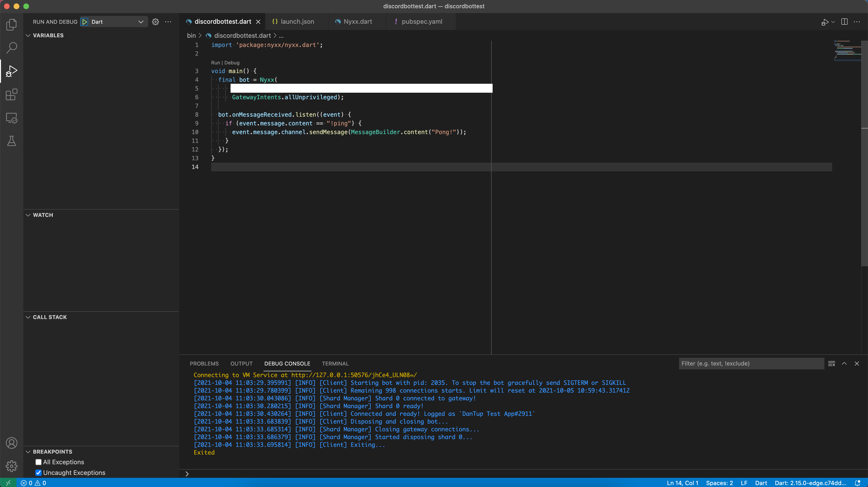Enable the All Exceptions breakpoint
The width and height of the screenshot is (868, 487).
[x=38, y=462]
